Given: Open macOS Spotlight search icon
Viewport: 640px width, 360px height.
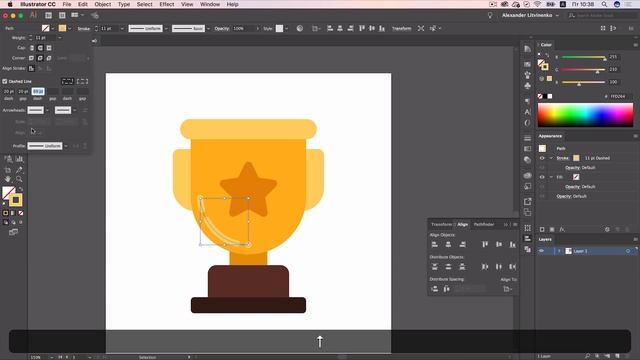Looking at the screenshot, I should point(604,4).
